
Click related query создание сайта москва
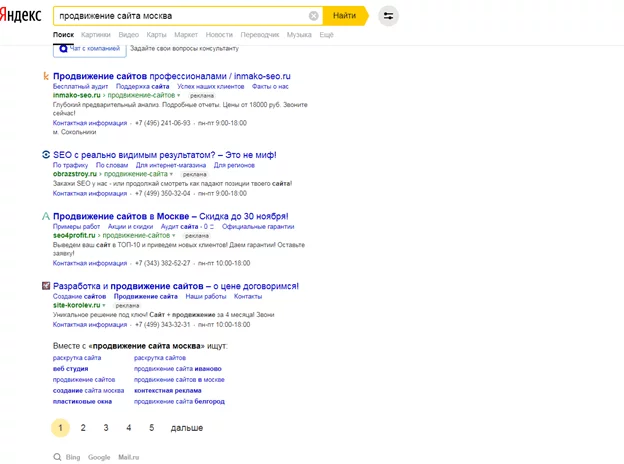(x=88, y=390)
